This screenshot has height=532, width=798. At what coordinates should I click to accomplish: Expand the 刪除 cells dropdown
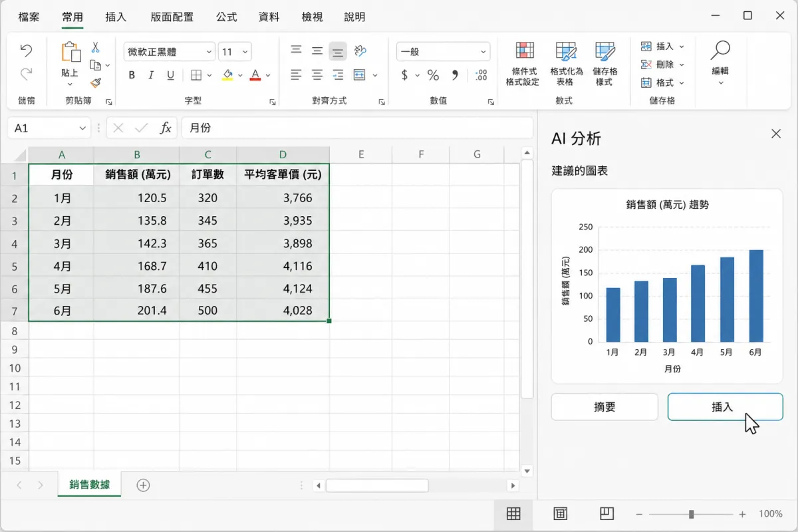682,65
